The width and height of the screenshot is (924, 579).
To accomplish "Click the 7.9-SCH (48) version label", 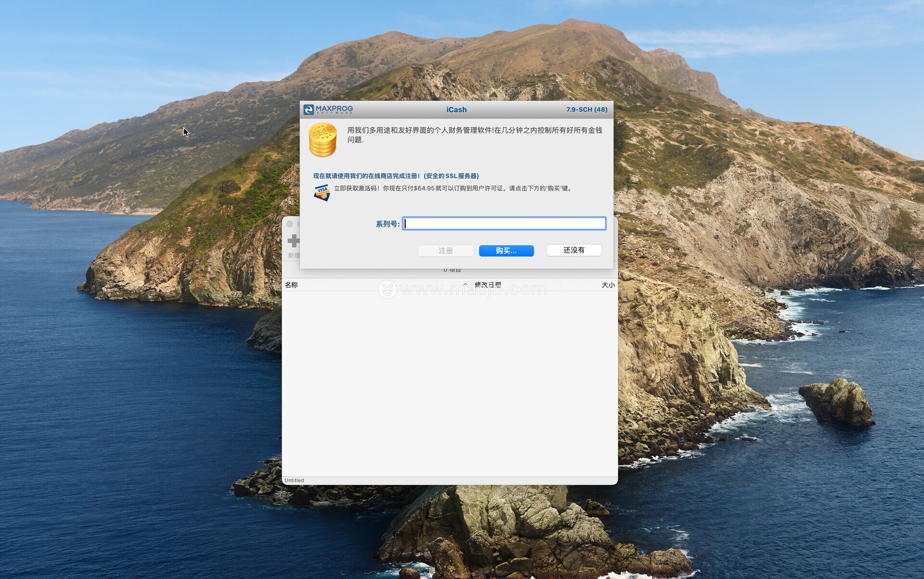I will pos(586,110).
